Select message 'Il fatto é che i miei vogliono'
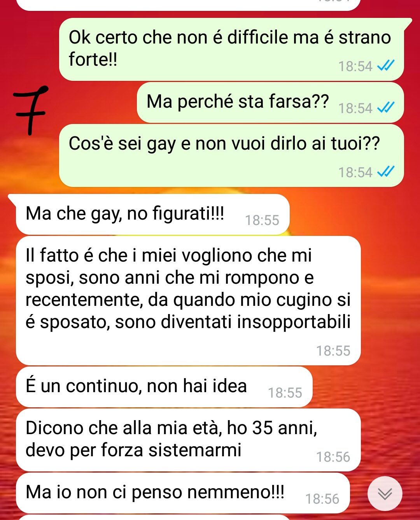420x520 pixels. tap(188, 300)
